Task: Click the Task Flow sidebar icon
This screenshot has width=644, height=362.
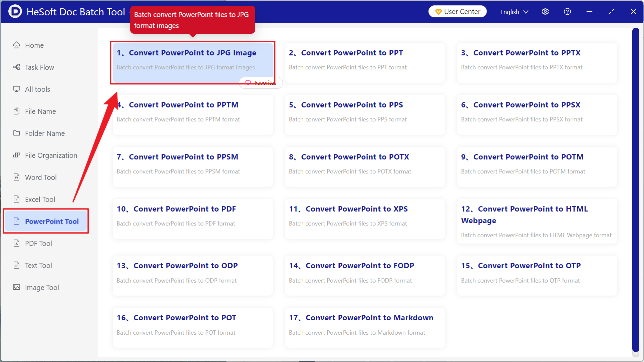Action: click(x=16, y=67)
